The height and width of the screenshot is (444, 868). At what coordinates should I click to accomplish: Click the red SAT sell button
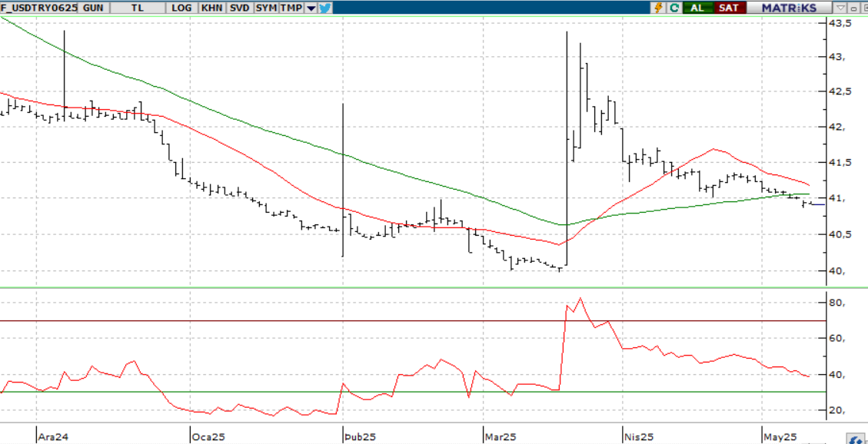(729, 8)
